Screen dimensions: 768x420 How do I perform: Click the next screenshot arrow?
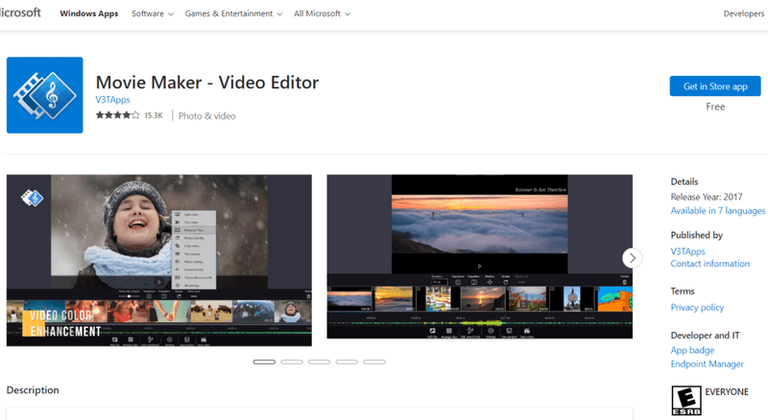point(632,258)
